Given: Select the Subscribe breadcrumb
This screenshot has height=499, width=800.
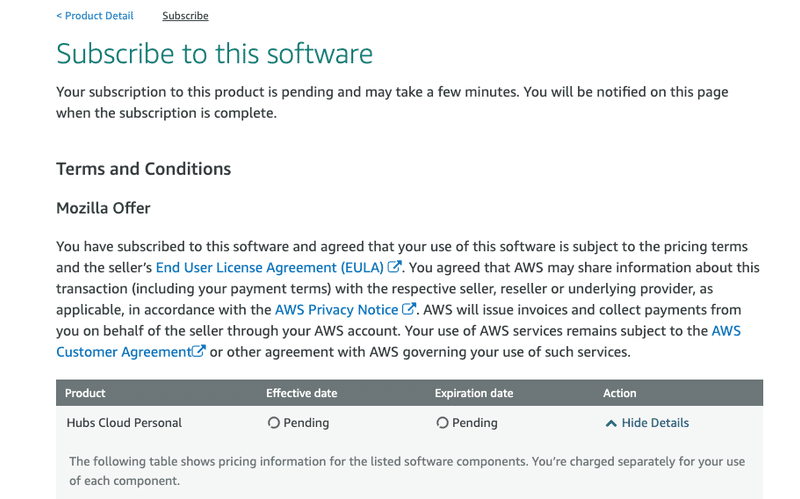Looking at the screenshot, I should tap(185, 16).
